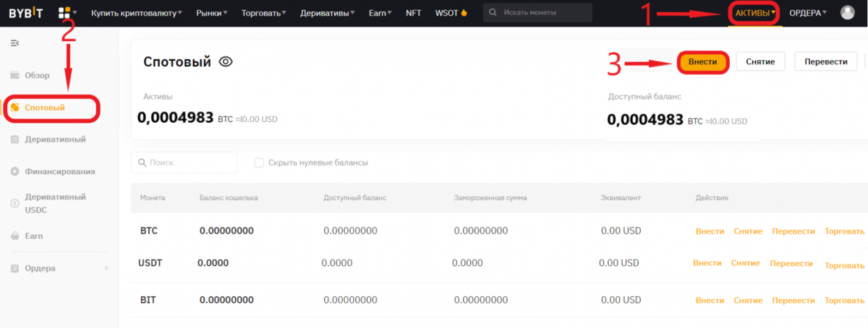This screenshot has height=328, width=868.
Task: Open Рынки dropdown menu
Action: coord(212,13)
